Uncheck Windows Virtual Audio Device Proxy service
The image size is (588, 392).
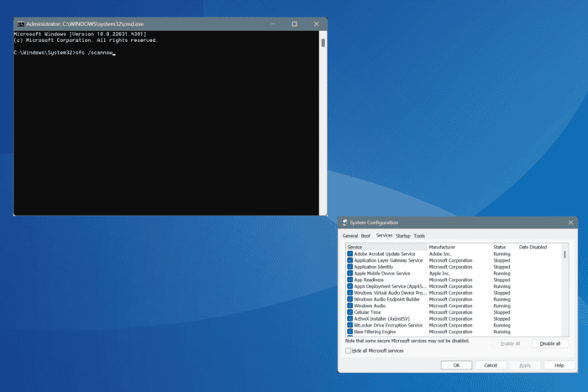tap(350, 293)
